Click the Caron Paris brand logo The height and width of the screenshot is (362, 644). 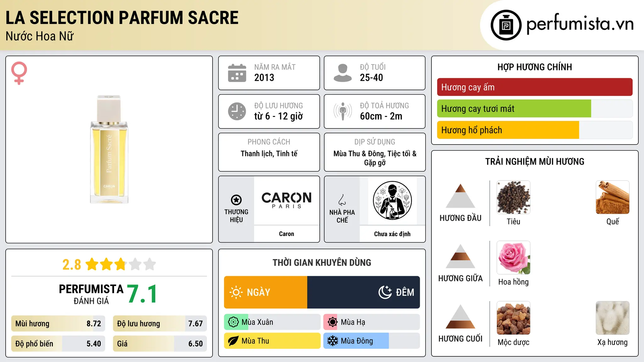point(286,200)
